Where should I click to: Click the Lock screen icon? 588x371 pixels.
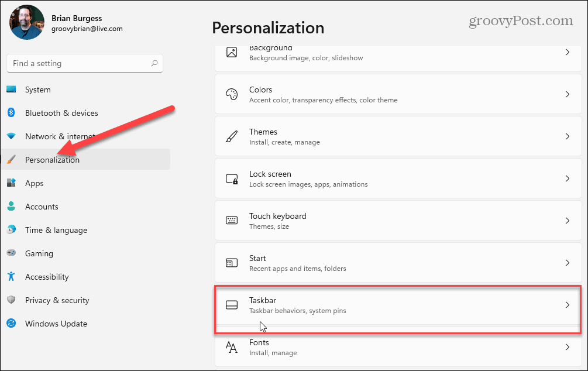[232, 178]
